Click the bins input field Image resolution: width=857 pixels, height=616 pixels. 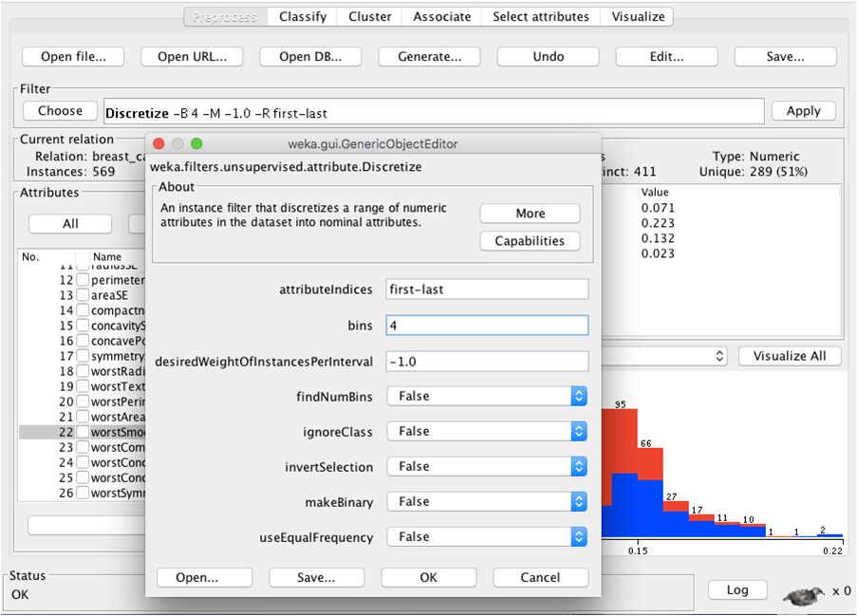487,326
